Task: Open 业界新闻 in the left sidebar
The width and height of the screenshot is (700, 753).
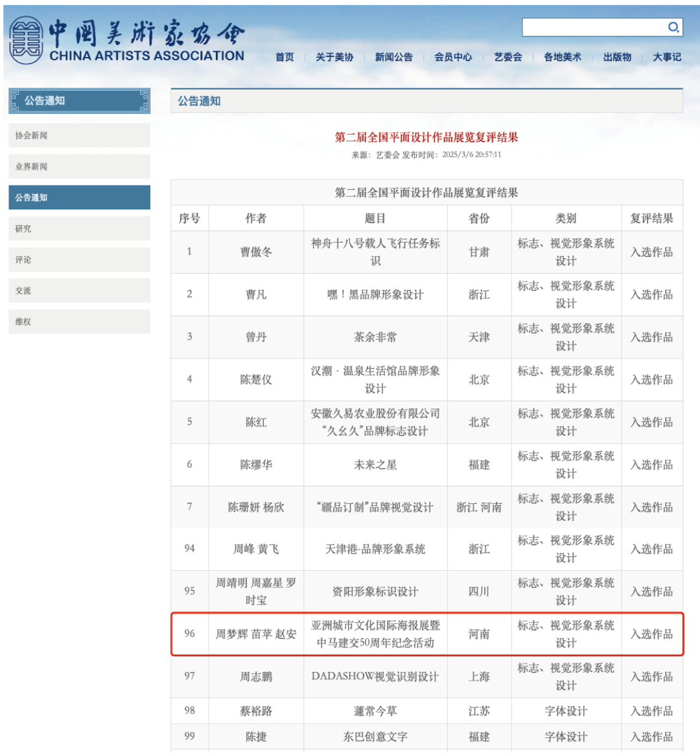Action: (79, 167)
